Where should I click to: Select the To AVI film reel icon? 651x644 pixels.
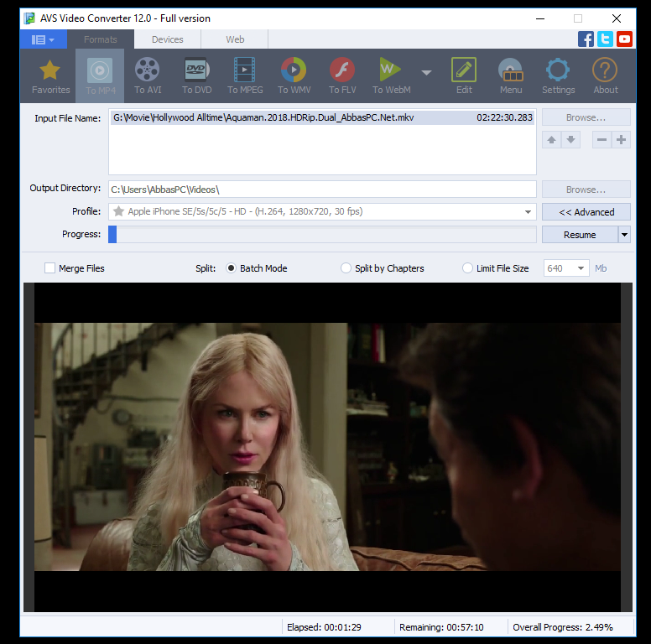point(148,70)
